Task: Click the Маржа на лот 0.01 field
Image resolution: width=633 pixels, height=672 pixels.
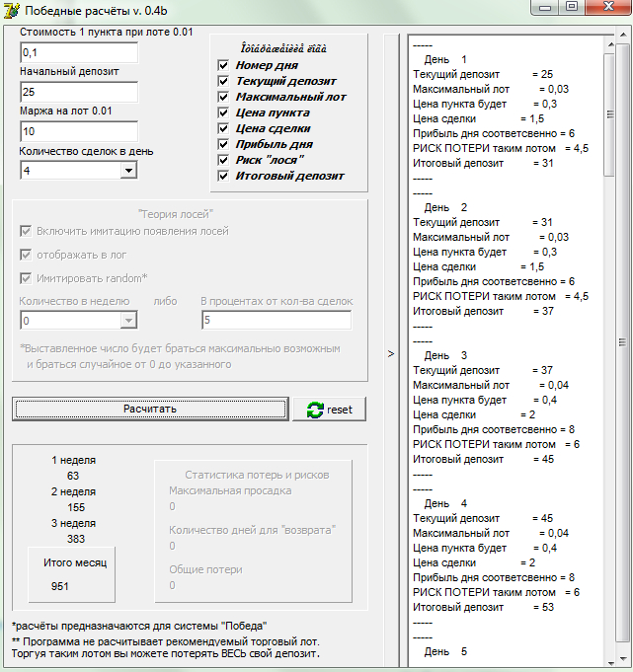Action: [79, 131]
